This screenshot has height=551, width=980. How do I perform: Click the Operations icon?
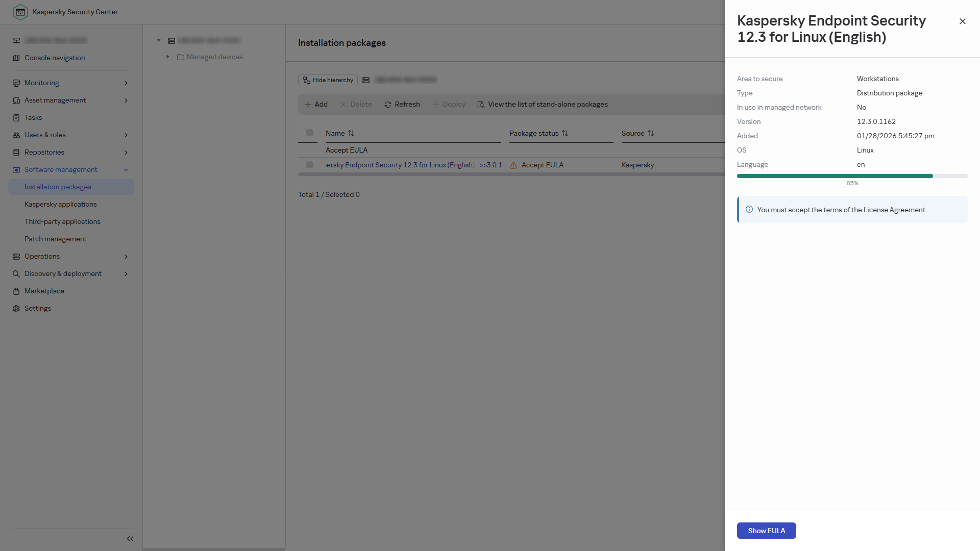(16, 256)
